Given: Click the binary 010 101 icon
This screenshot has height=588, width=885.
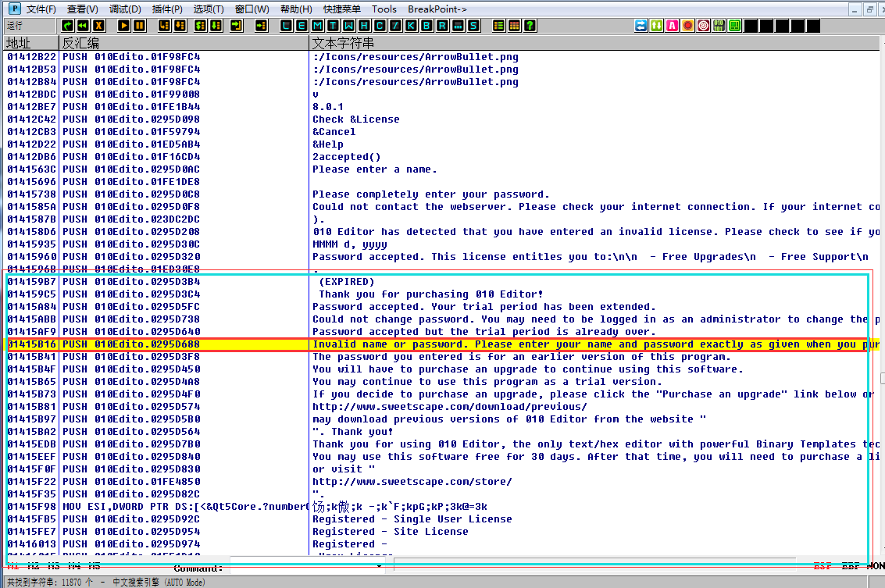Looking at the screenshot, I should tap(719, 26).
